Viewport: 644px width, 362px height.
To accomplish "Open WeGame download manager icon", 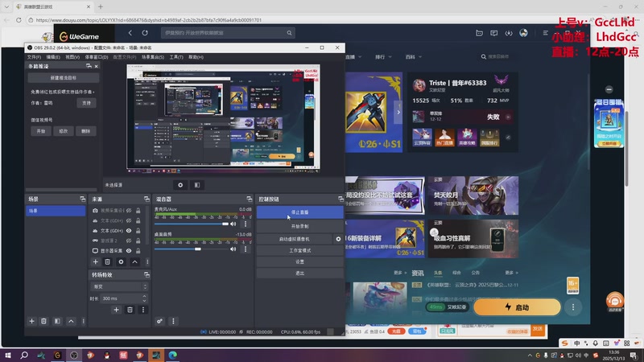I will (509, 33).
